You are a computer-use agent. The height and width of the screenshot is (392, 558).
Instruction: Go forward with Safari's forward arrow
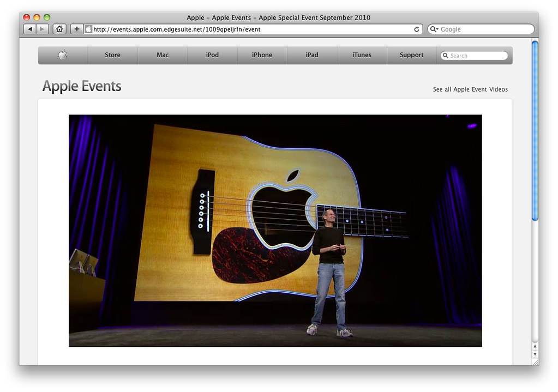coord(43,29)
